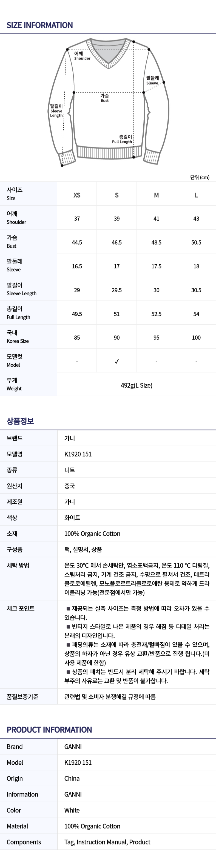Click the Full Length label on the diagram
The width and height of the screenshot is (216, 868).
[122, 139]
